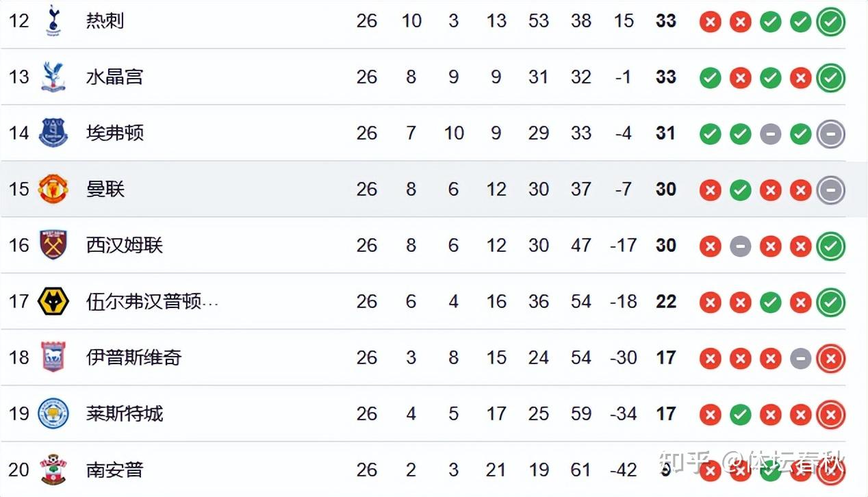
Task: Open the 热刺 team name link
Action: point(105,21)
